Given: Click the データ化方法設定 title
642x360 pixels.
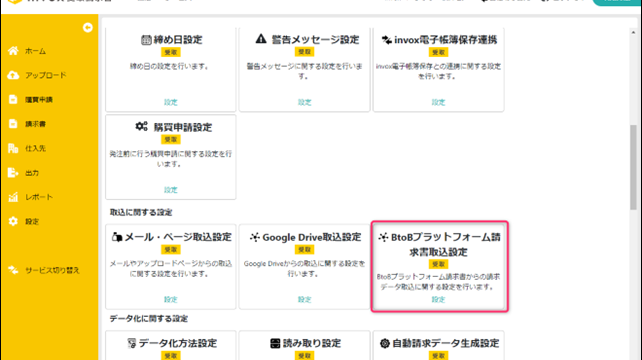Looking at the screenshot, I should point(178,343).
